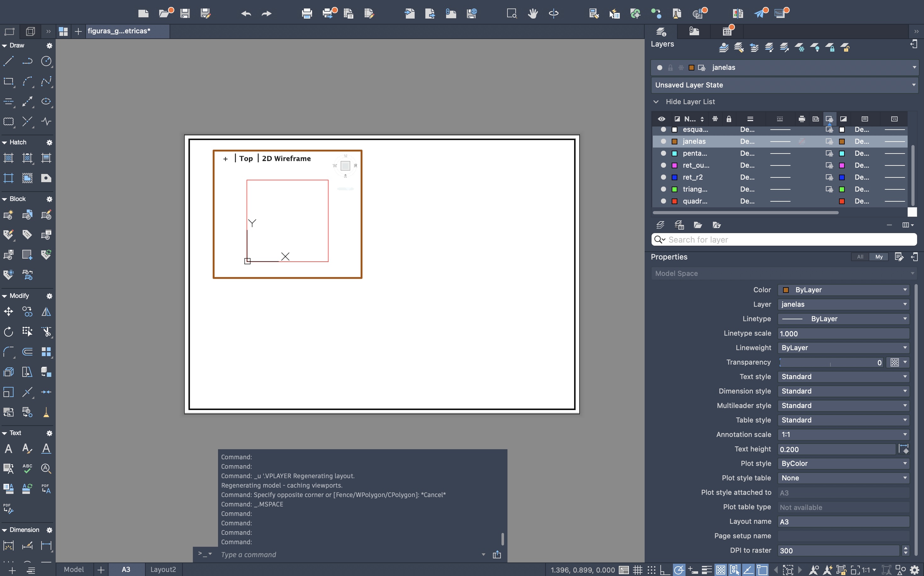Image resolution: width=924 pixels, height=576 pixels.
Task: Click the Pan hand icon in toolbar
Action: [532, 14]
